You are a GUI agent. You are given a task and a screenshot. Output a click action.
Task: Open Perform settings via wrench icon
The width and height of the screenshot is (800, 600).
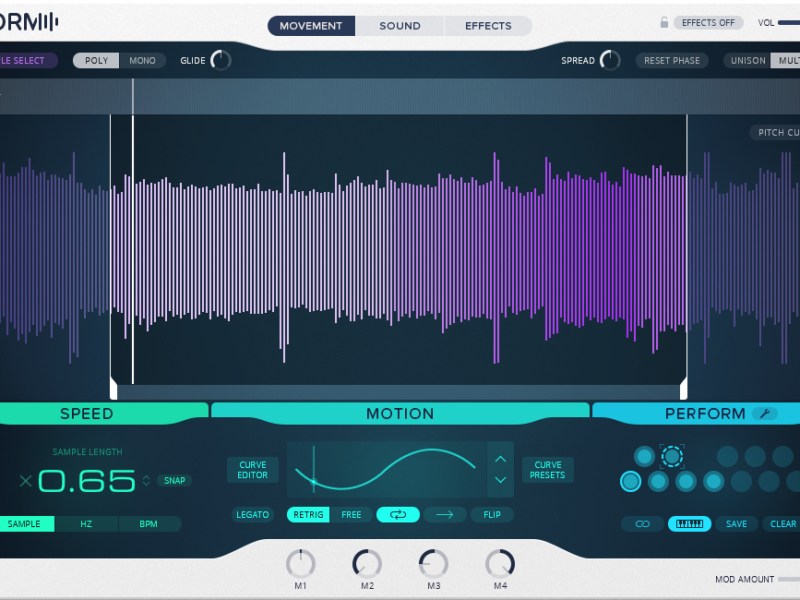(765, 414)
